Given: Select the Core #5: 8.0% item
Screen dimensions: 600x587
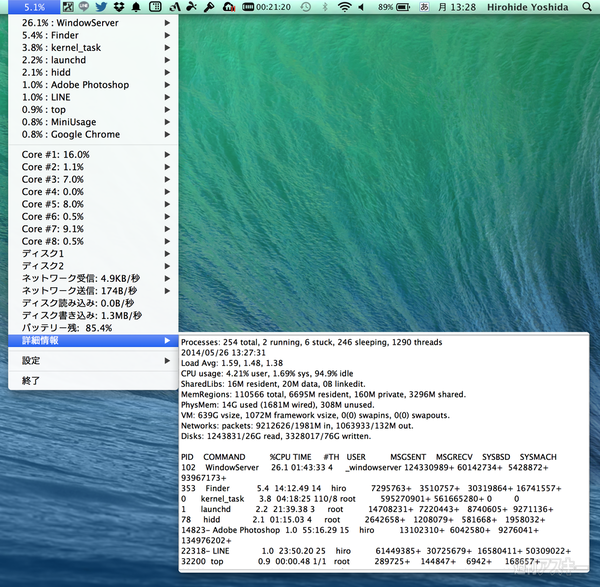Looking at the screenshot, I should pyautogui.click(x=93, y=204).
